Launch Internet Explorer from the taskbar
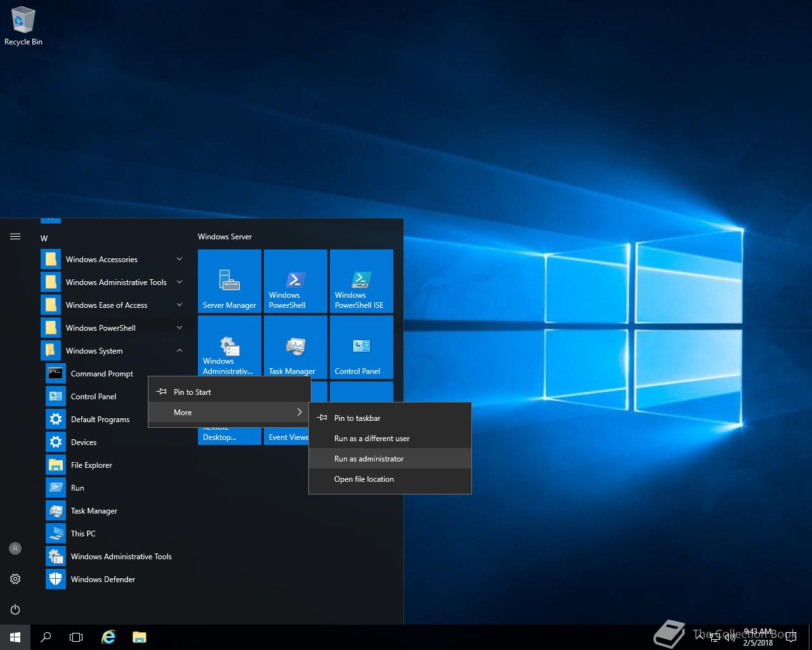The height and width of the screenshot is (650, 812). coord(109,637)
